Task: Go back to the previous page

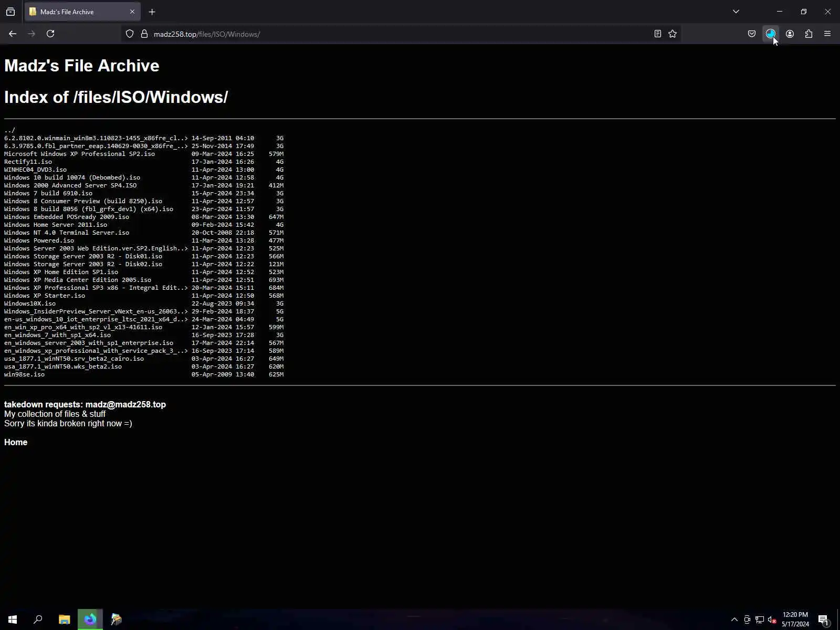Action: point(13,34)
